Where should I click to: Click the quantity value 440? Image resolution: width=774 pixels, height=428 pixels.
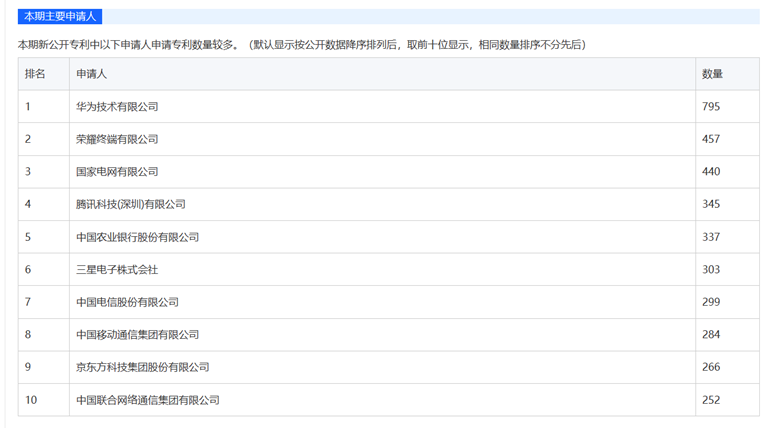click(711, 172)
